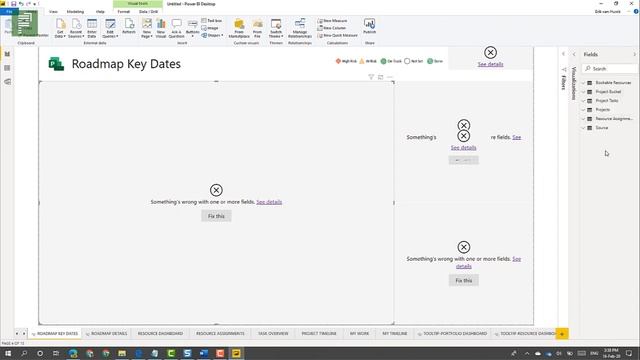The width and height of the screenshot is (640, 360).
Task: Open Task View on the taskbar
Action: click(56, 353)
